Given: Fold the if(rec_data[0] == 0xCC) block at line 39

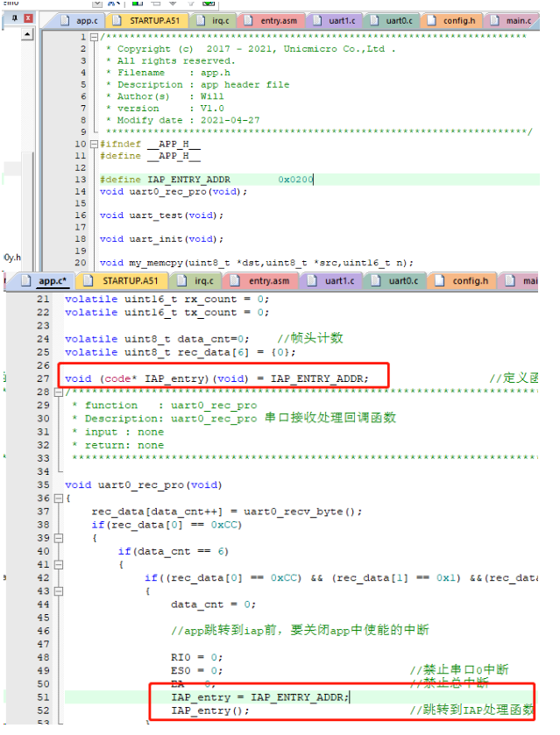Looking at the screenshot, I should 58,538.
